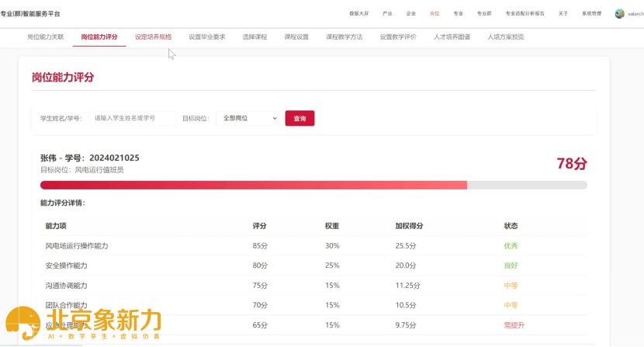The width and height of the screenshot is (644, 347).
Task: Switch to the 岗位能力关联 tab
Action: [x=45, y=36]
